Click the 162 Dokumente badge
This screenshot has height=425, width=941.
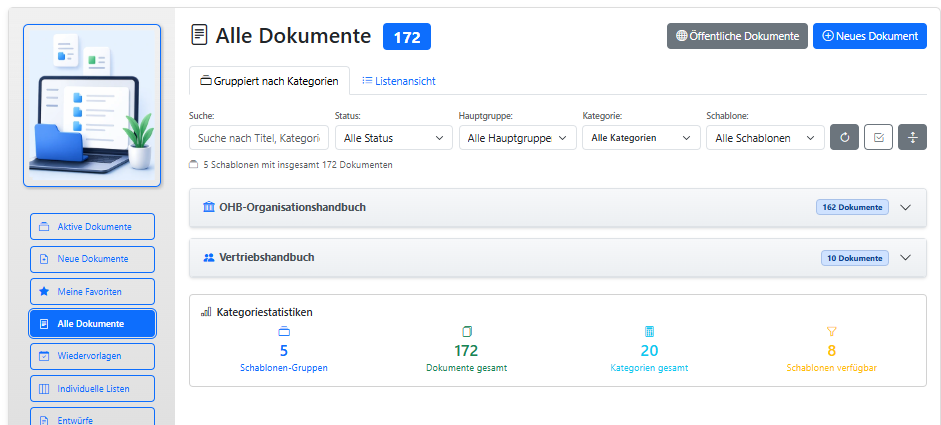pyautogui.click(x=852, y=207)
